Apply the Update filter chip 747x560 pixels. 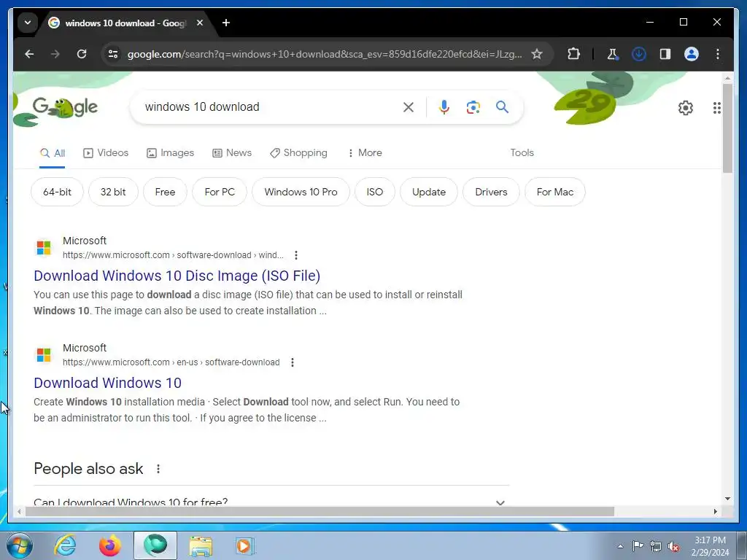[429, 192]
